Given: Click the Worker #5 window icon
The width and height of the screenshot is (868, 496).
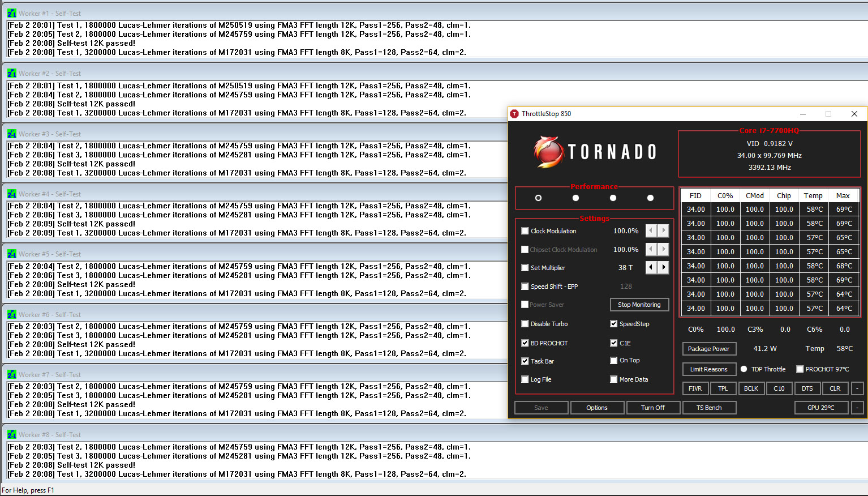Looking at the screenshot, I should click(x=12, y=254).
